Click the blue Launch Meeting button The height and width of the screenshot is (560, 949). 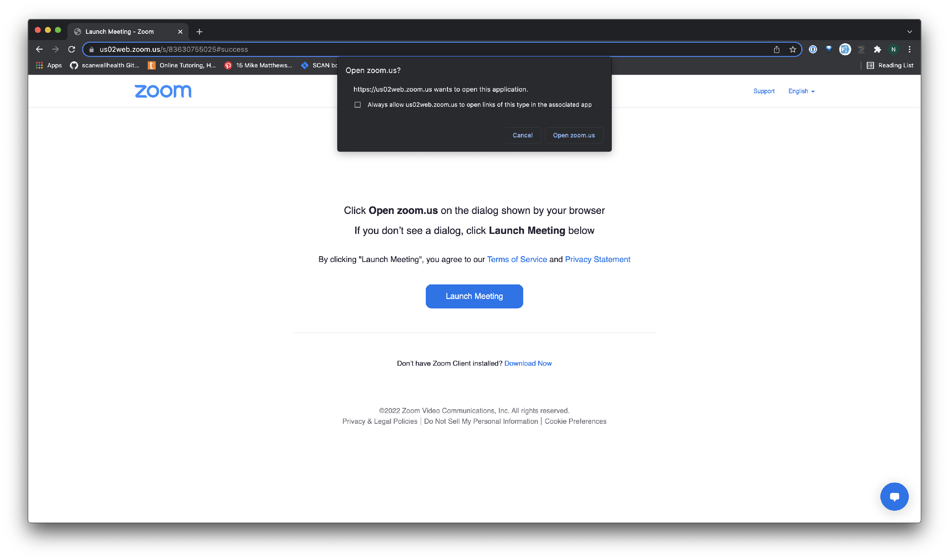(474, 296)
